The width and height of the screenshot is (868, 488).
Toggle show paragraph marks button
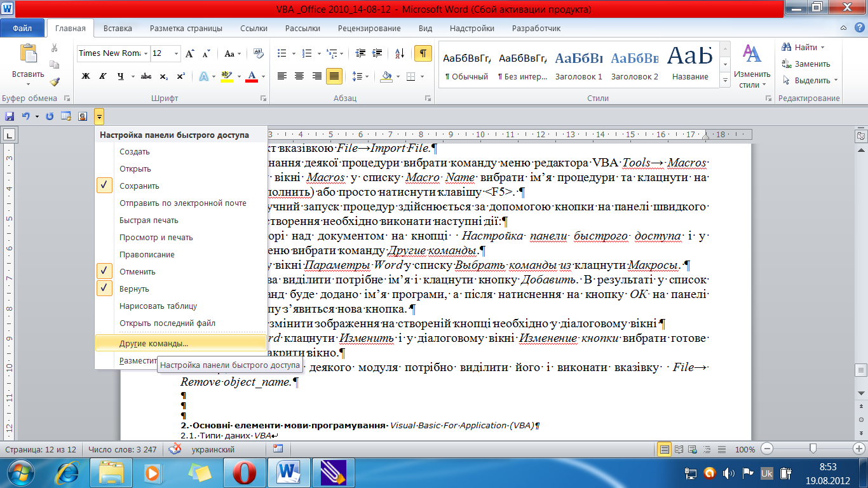coord(423,54)
